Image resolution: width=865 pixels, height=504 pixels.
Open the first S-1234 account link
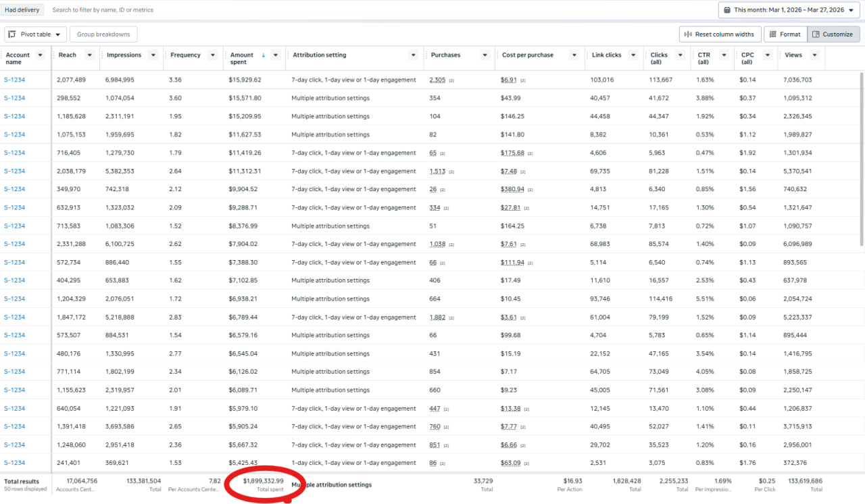point(14,80)
